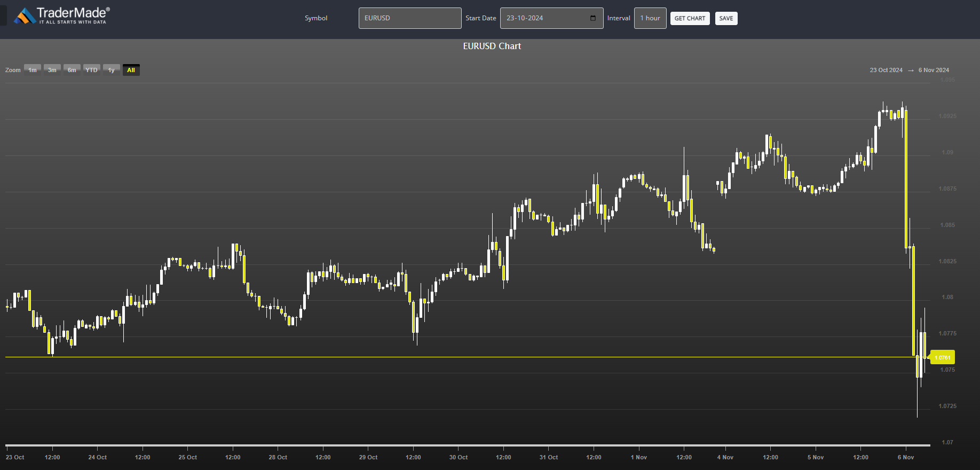Open the calendar picker in Start Date field
This screenshot has width=980, height=470.
593,18
